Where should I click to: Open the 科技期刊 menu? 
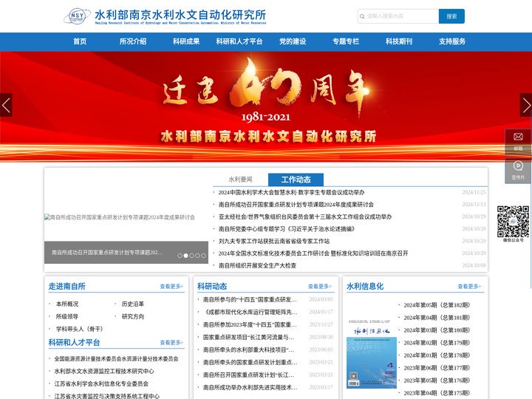[x=399, y=41]
